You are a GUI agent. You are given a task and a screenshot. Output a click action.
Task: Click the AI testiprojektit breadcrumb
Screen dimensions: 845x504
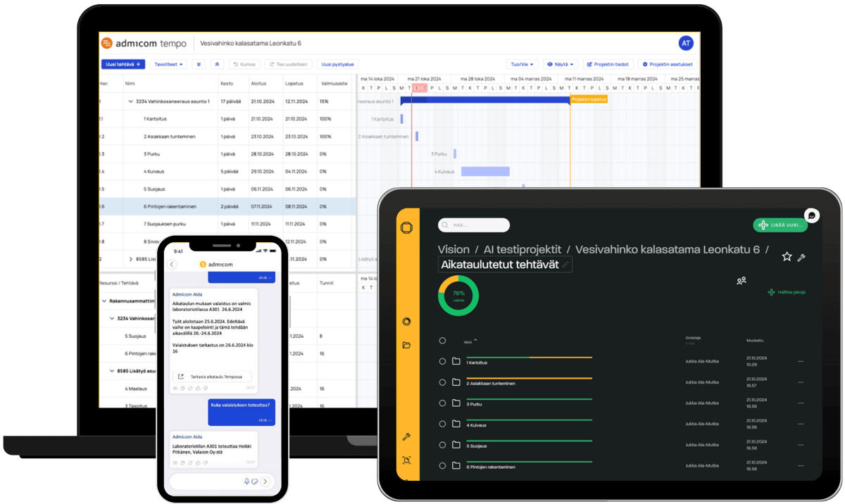[x=522, y=250]
